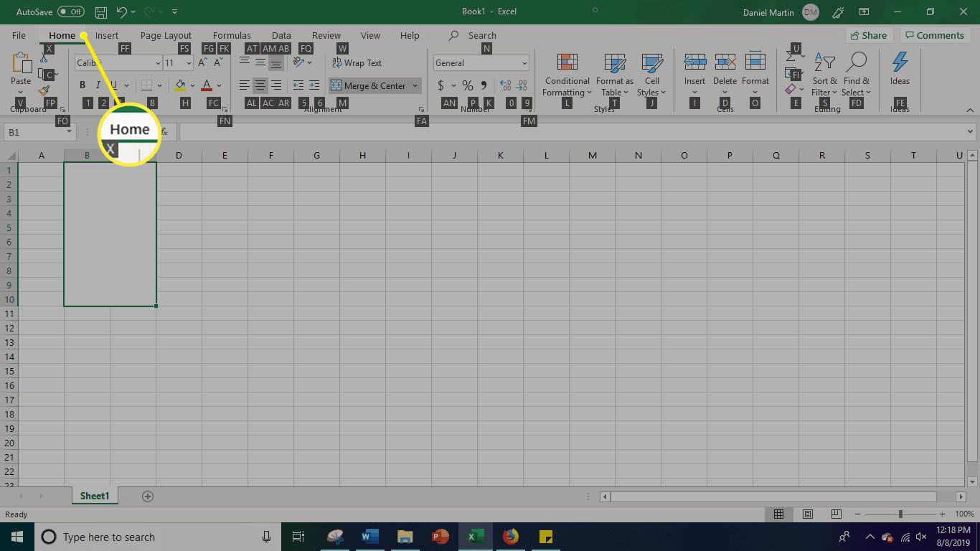This screenshot has width=980, height=551.
Task: Click the Share button
Action: click(869, 35)
